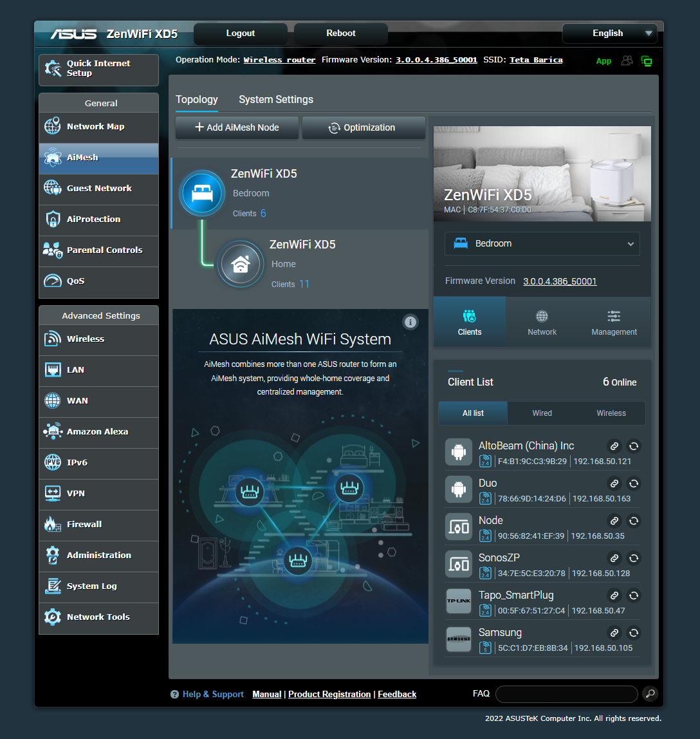This screenshot has width=700, height=739.
Task: Open Firewall in the sidebar
Action: [99, 525]
